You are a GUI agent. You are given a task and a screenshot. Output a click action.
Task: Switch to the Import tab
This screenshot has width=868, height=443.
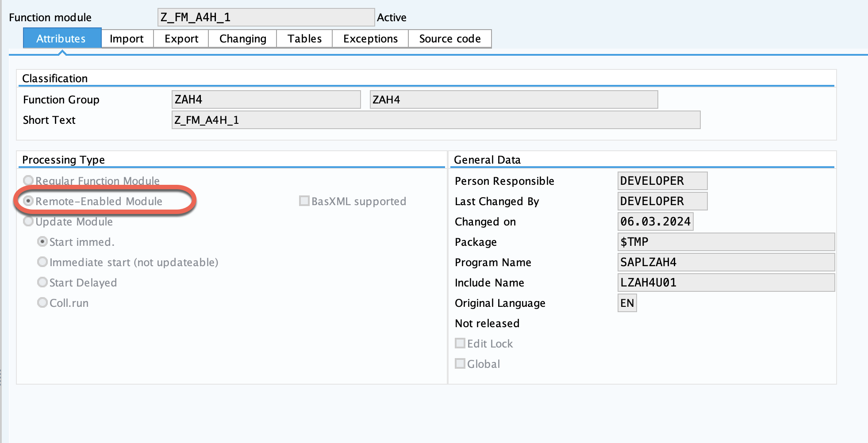127,38
